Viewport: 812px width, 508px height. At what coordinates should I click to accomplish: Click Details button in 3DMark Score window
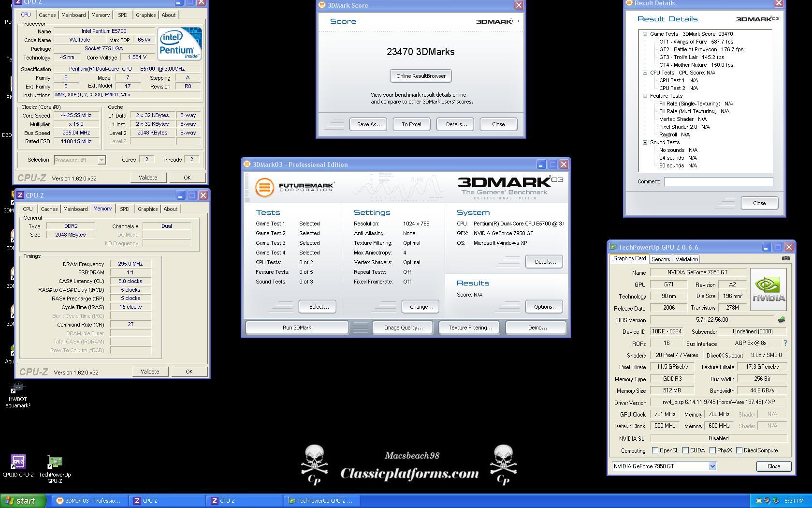pos(456,124)
